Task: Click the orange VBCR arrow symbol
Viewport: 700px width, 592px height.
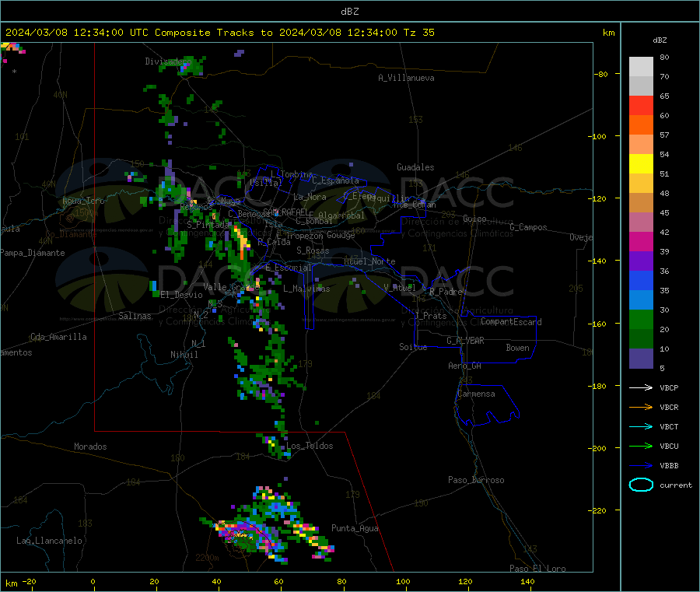Action: tap(641, 407)
